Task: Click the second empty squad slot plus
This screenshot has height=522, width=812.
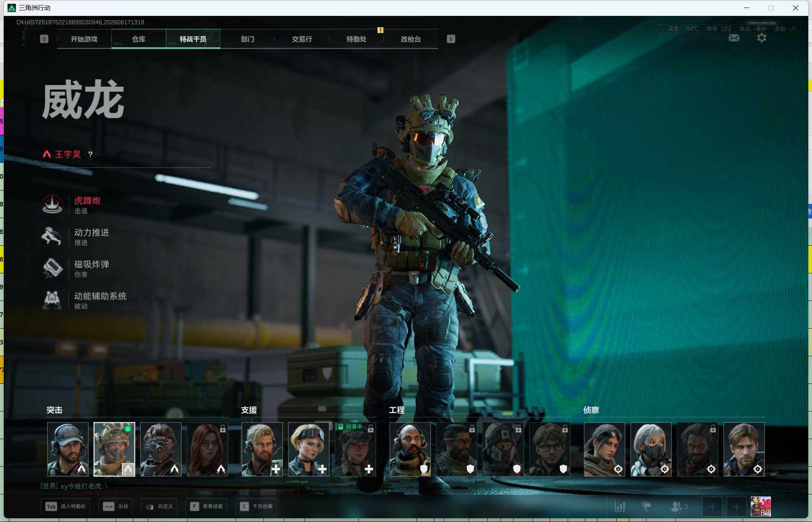Action: pos(736,507)
